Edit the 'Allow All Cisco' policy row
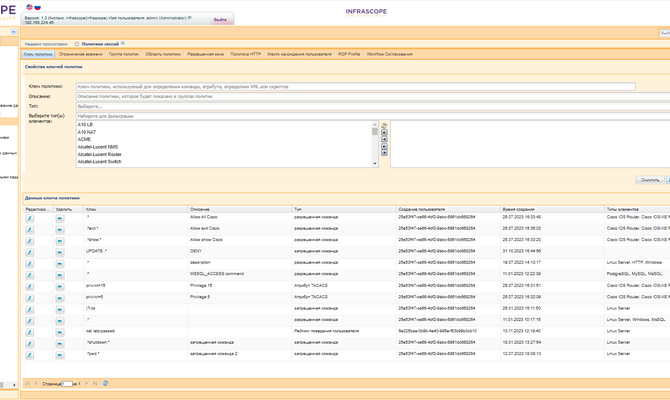The width and height of the screenshot is (670, 400). point(30,217)
